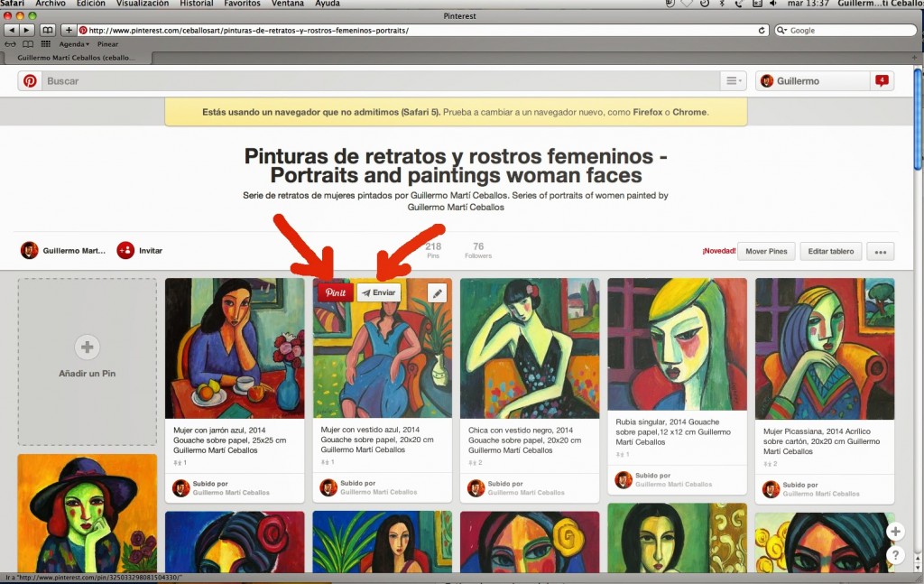Open the categories menu dropdown
The image size is (924, 584).
[733, 81]
